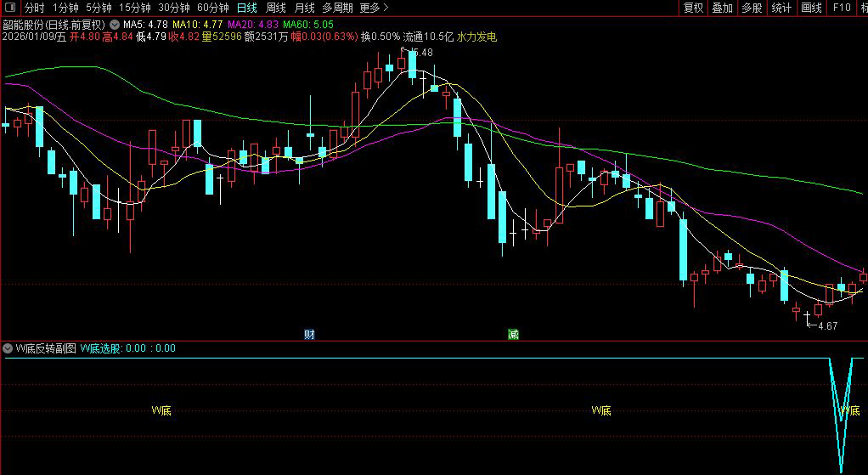Click the leftmost W底 signal label
868x475 pixels.
point(161,410)
